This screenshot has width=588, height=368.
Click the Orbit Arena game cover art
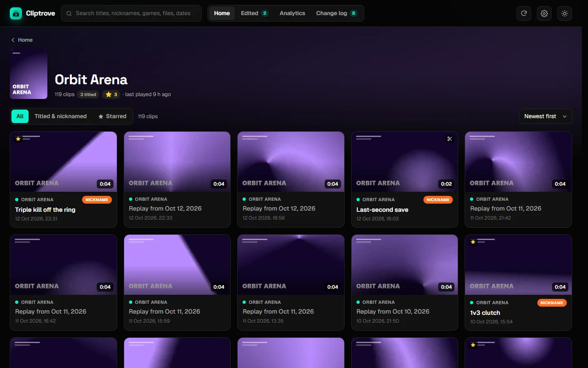29,74
